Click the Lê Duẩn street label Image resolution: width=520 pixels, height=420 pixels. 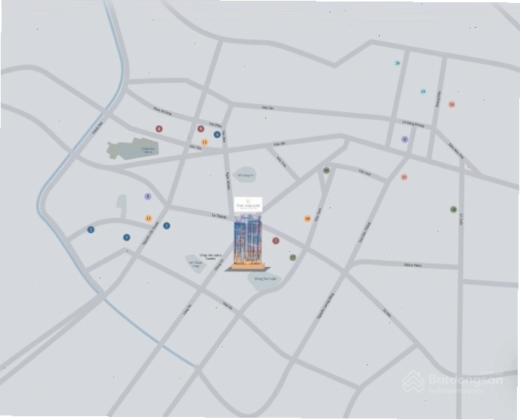coord(461,219)
